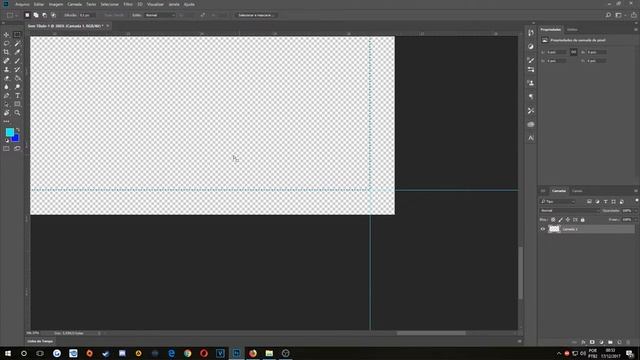Select the Zoom tool
640x360 pixels.
click(x=17, y=113)
